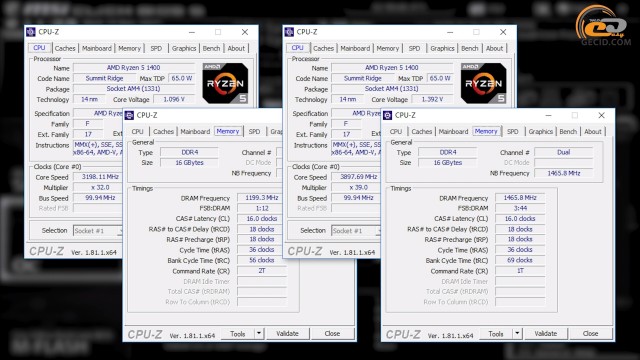640x360 pixels.
Task: Select CPU tab in 1T memory window
Action: click(x=396, y=131)
